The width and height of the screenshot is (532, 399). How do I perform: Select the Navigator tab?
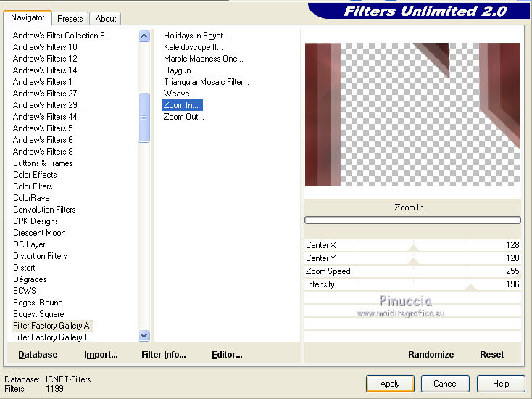28,17
